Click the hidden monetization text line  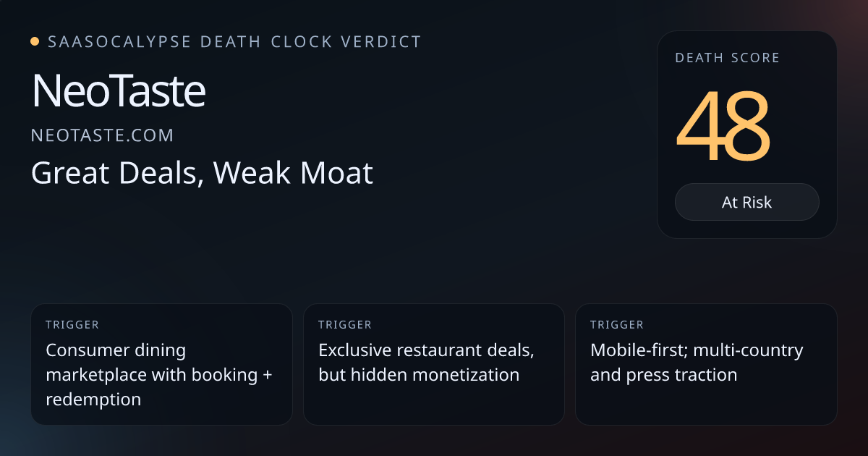pos(418,375)
